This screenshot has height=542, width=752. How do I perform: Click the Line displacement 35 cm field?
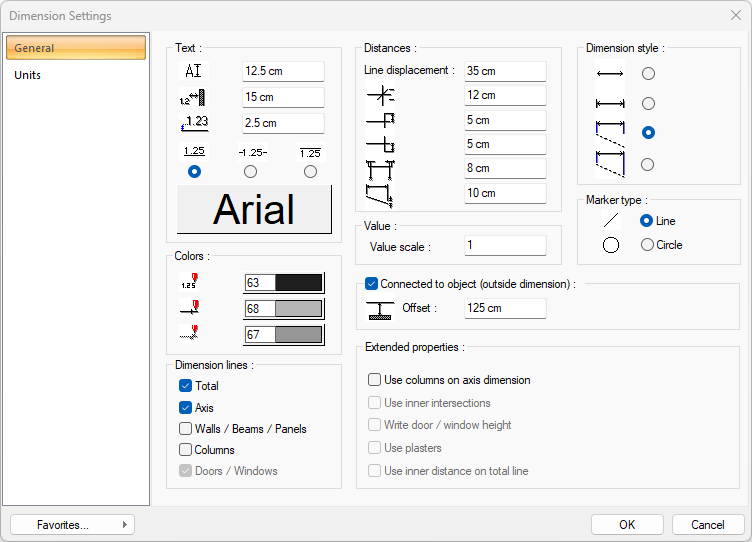[x=505, y=71]
